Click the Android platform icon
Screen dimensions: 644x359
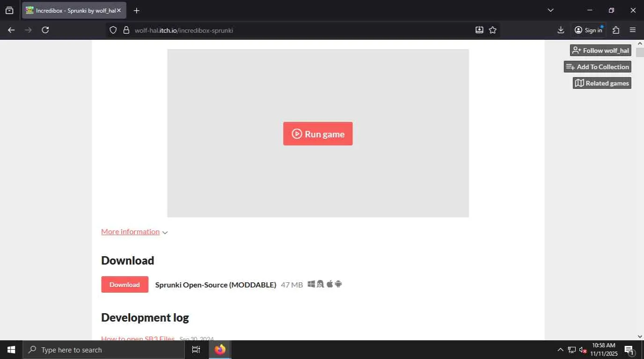pos(338,284)
